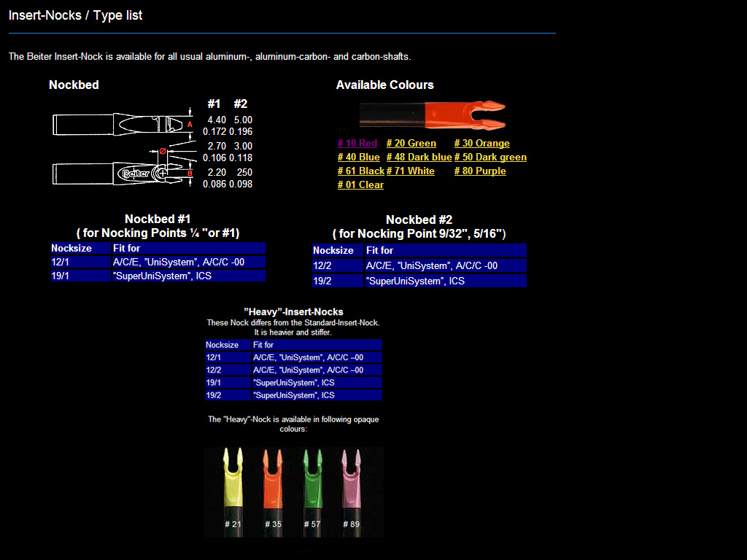Click the 12/1 row in Nockbed #1 table
Screen dimensions: 747x560
click(158, 262)
